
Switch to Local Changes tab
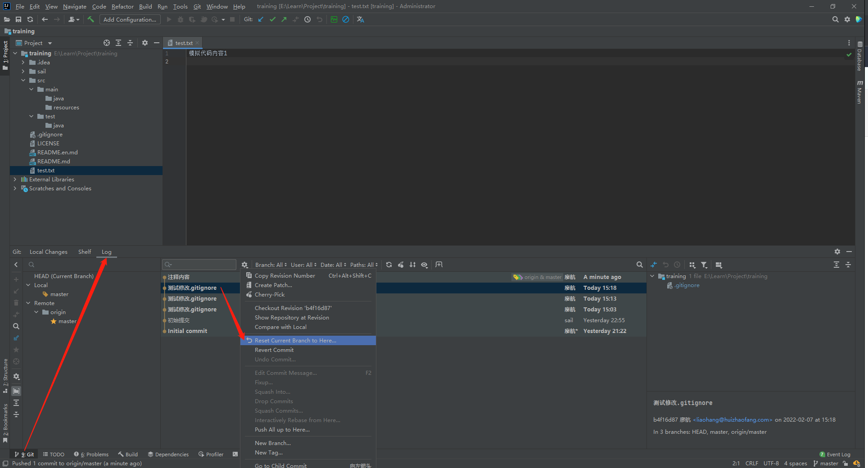pos(49,252)
